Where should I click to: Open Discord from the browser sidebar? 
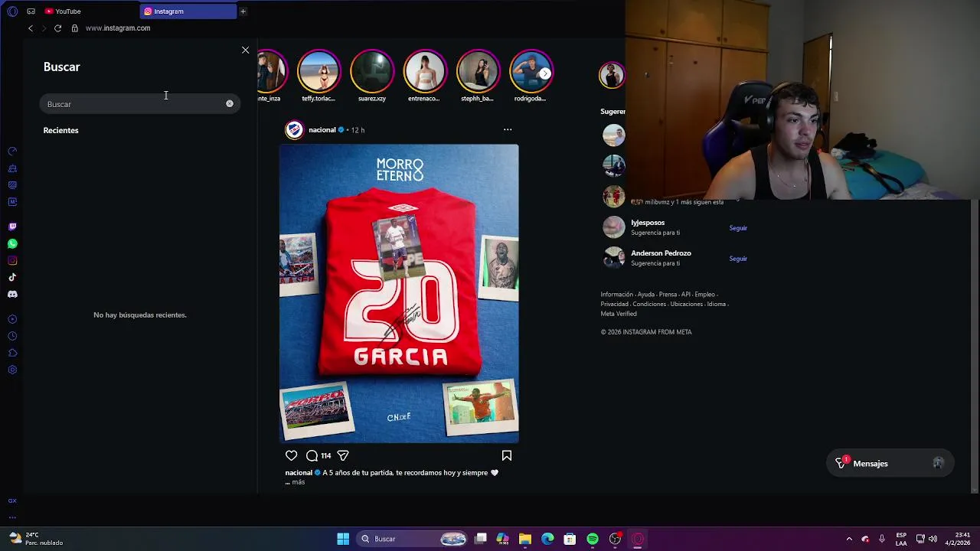12,294
